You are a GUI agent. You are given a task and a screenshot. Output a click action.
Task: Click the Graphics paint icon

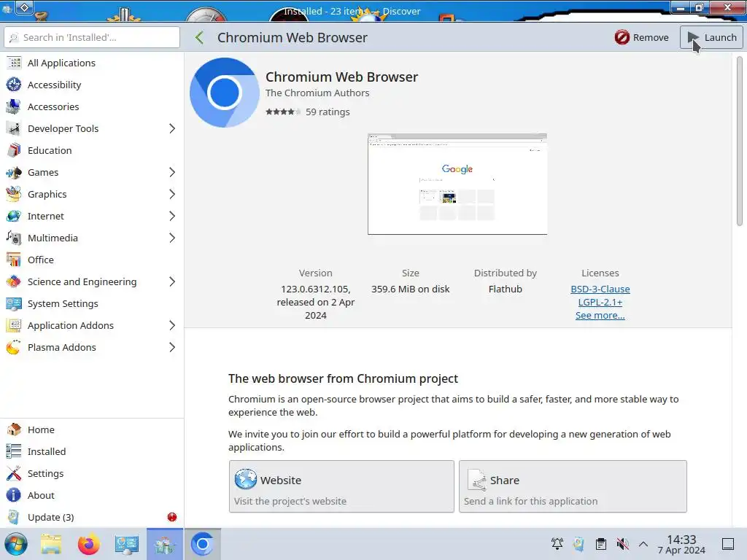[x=14, y=194]
